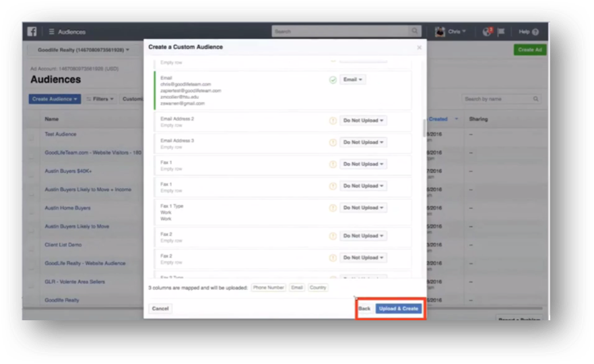594x364 pixels.
Task: Open Do Not Upload dropdown for Email Address 3
Action: [x=363, y=142]
